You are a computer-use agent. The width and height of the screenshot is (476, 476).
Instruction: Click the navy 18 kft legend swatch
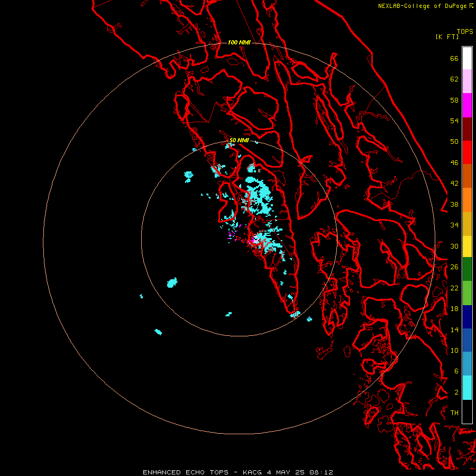tap(467, 317)
